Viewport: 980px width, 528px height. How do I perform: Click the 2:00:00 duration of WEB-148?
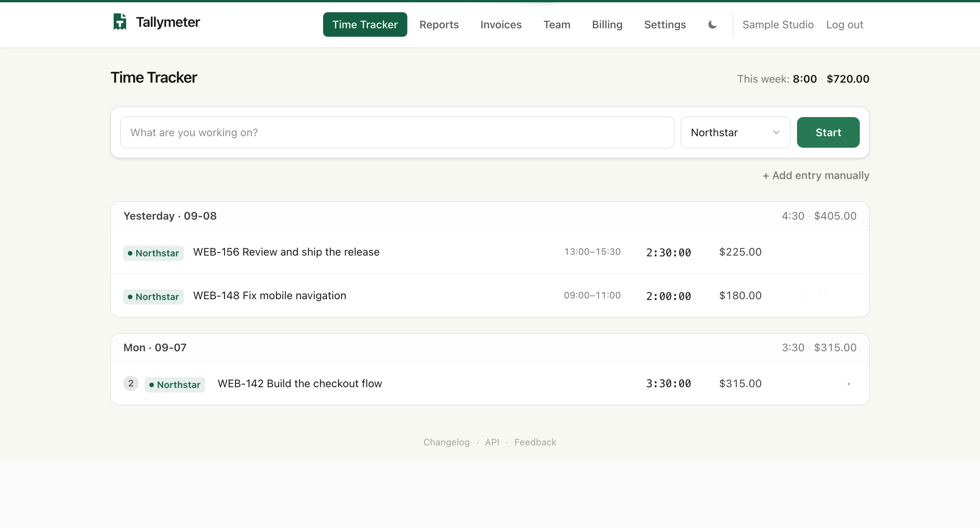(x=668, y=296)
